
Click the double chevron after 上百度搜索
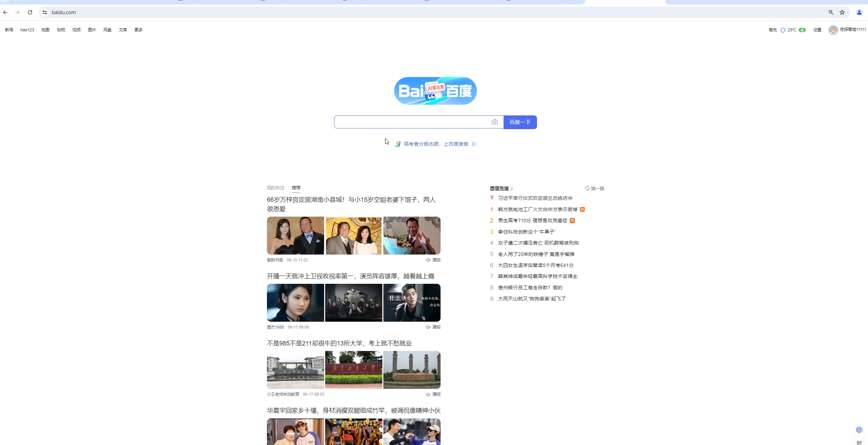474,144
